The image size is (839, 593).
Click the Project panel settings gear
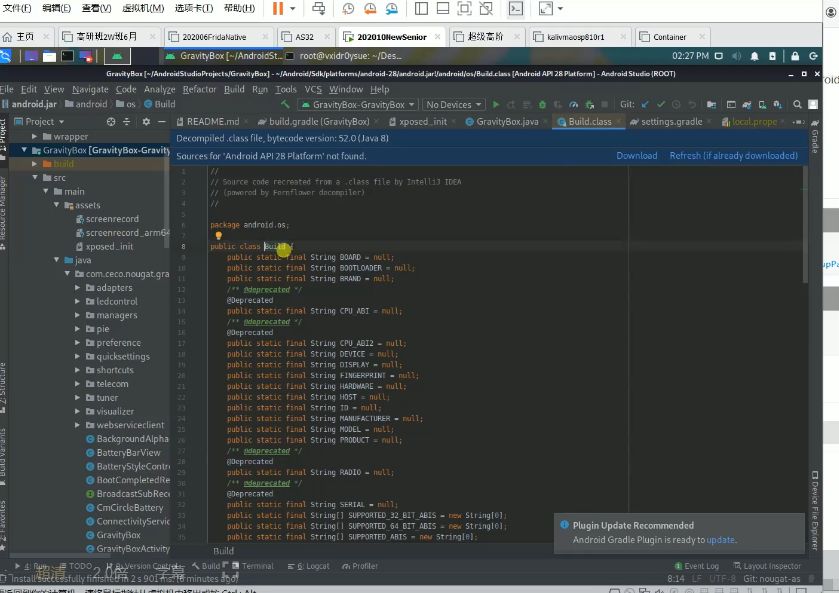146,121
